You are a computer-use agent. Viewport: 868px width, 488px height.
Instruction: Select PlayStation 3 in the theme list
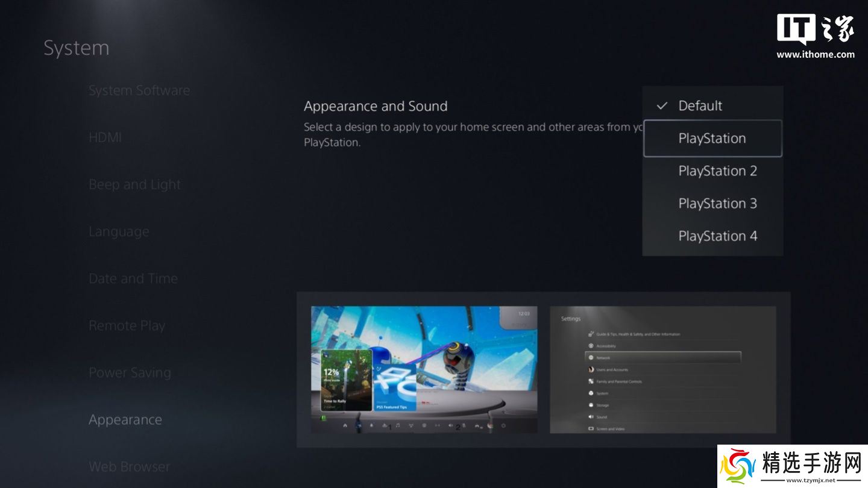pyautogui.click(x=717, y=204)
